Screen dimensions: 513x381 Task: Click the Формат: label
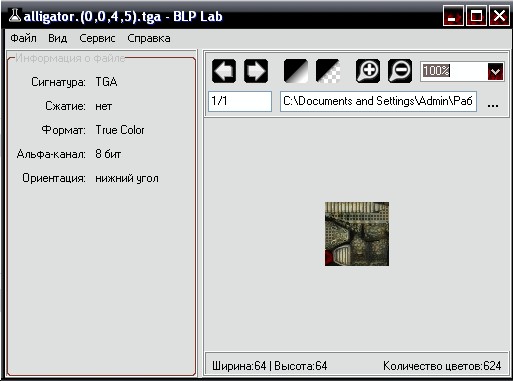pos(64,130)
